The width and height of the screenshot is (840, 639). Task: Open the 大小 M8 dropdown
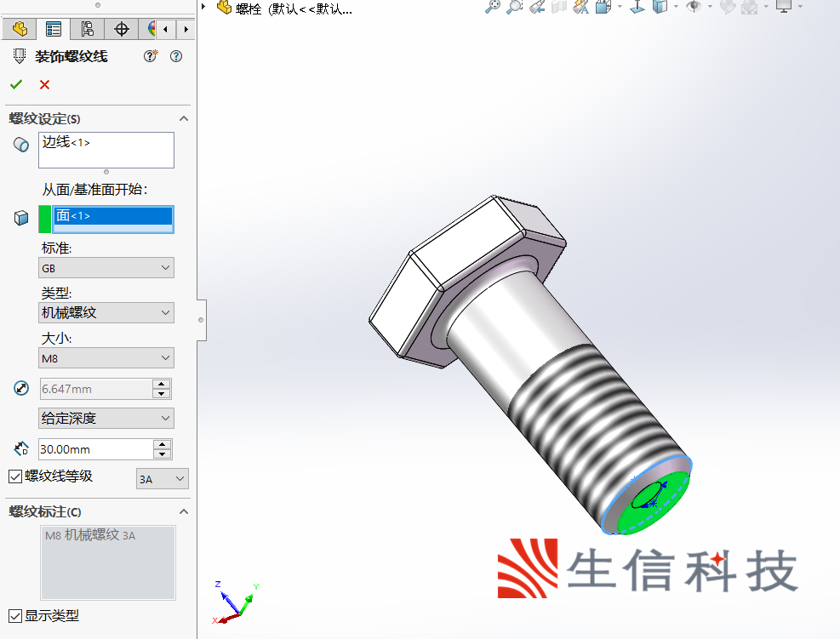coord(106,358)
